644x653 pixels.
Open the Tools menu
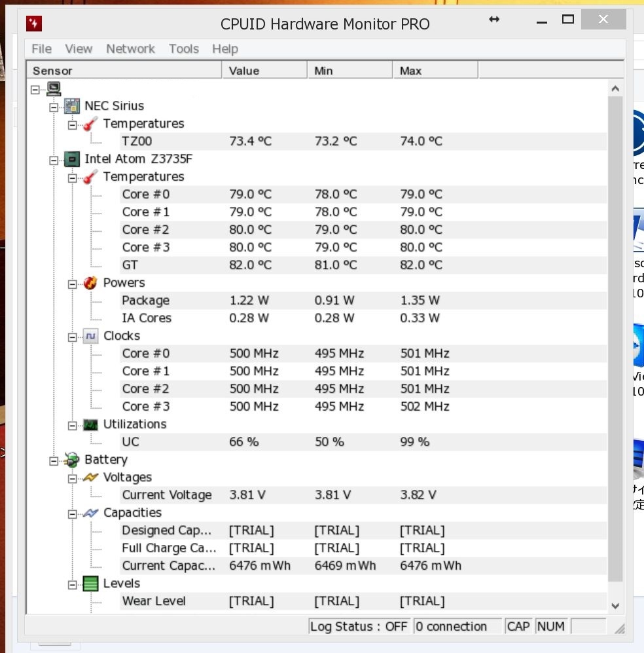tap(184, 48)
